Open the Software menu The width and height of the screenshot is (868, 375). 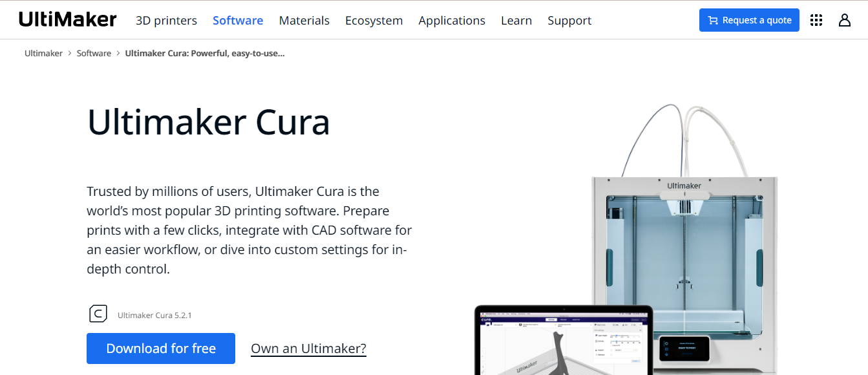click(x=238, y=21)
